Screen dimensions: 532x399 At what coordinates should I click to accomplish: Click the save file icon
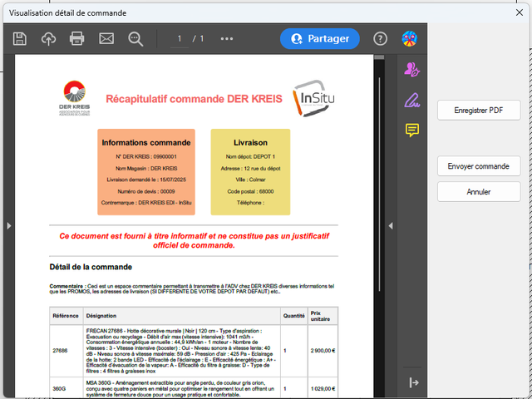20,38
